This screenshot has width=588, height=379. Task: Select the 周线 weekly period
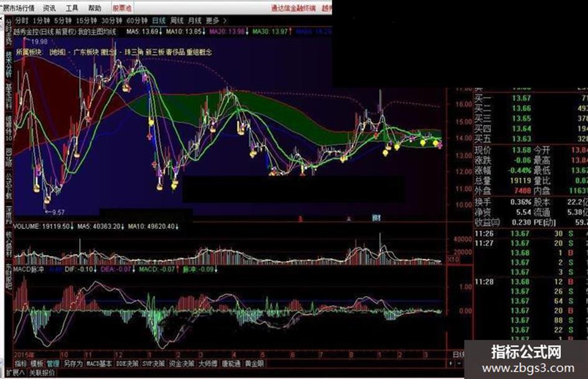point(177,21)
